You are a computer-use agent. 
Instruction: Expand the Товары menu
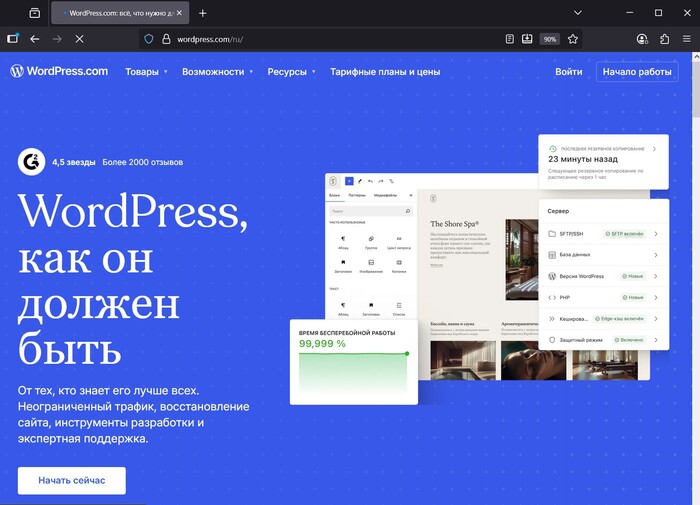[146, 72]
